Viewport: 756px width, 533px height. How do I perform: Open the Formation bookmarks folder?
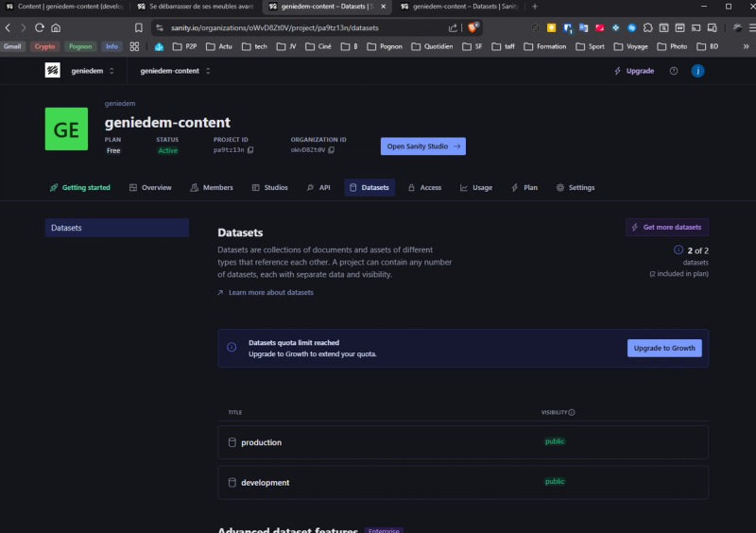tap(545, 46)
